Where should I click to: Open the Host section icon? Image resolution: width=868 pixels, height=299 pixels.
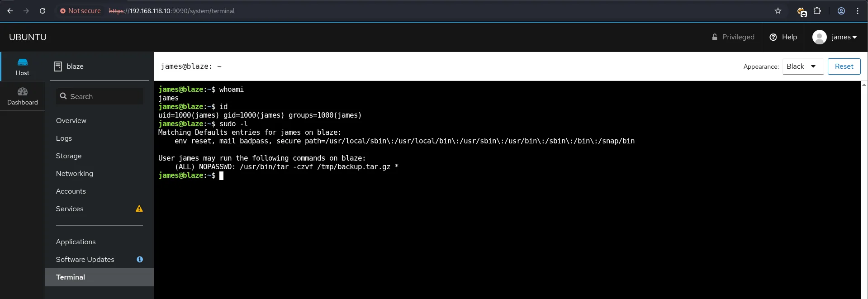23,62
